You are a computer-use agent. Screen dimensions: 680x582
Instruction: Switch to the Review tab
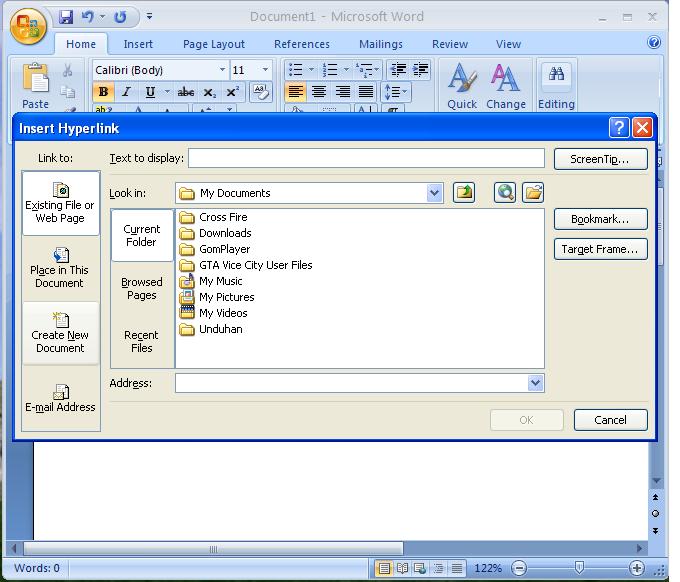[x=450, y=44]
